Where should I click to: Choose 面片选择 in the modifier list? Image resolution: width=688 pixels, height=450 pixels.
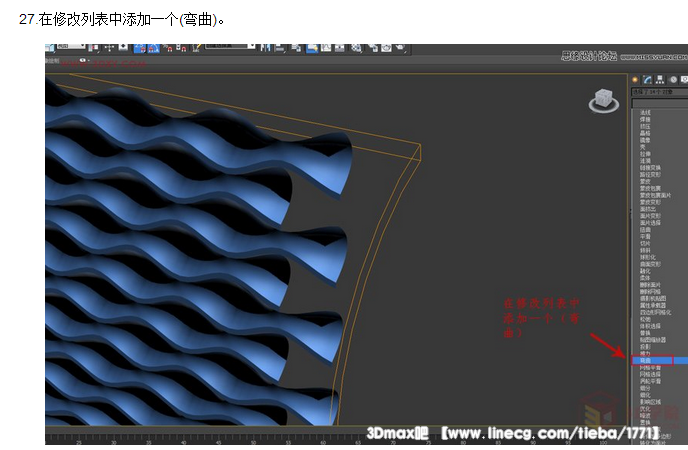click(650, 222)
